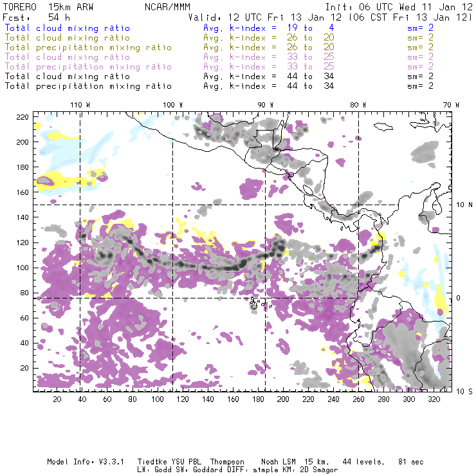Click the "81 sec" time step text
The height and width of the screenshot is (476, 476).
(x=411, y=462)
